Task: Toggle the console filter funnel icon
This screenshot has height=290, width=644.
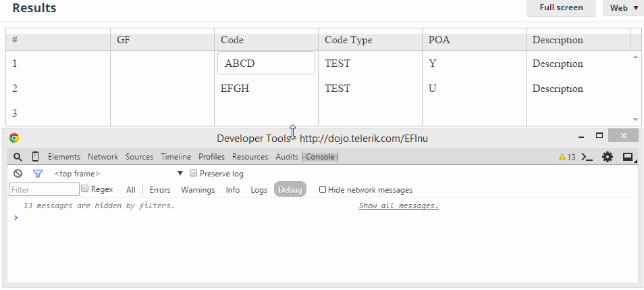Action: (38, 174)
